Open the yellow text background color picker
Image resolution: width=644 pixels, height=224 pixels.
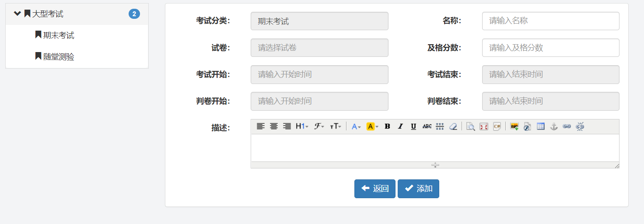pos(372,126)
